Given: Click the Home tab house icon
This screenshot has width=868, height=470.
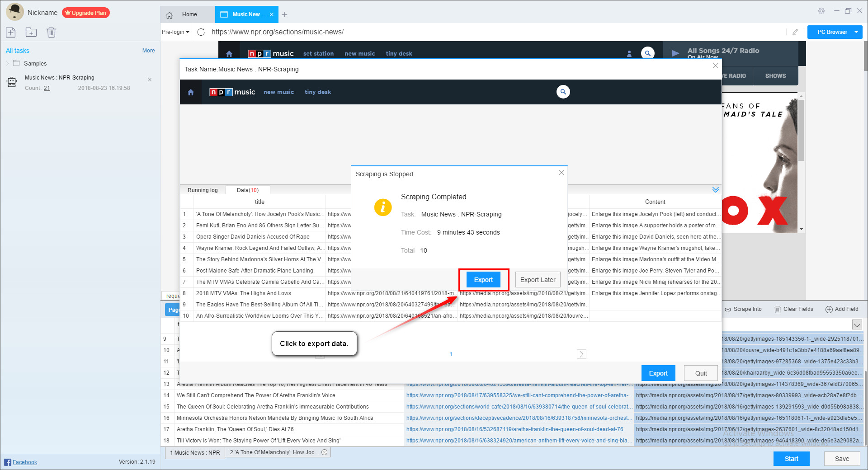Looking at the screenshot, I should [170, 15].
